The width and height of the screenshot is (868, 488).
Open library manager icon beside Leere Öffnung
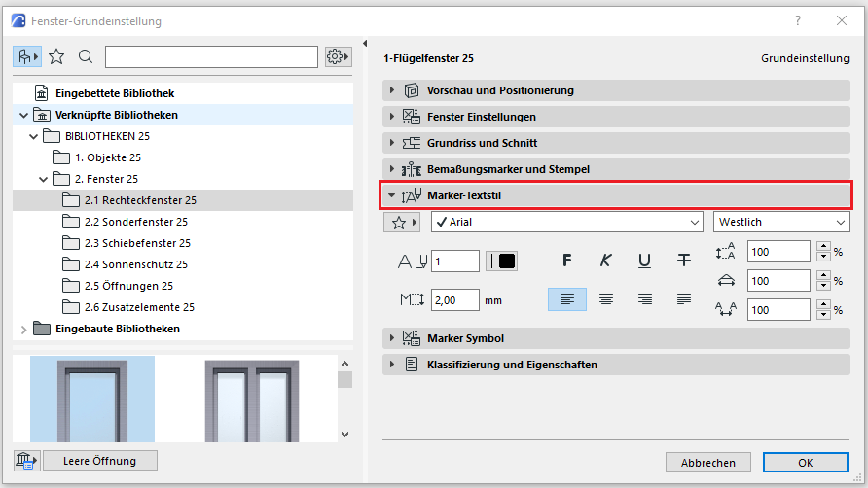[x=26, y=460]
